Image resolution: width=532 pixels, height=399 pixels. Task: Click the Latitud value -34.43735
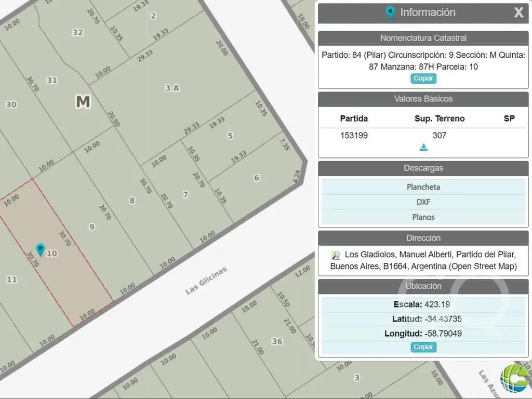pos(443,319)
